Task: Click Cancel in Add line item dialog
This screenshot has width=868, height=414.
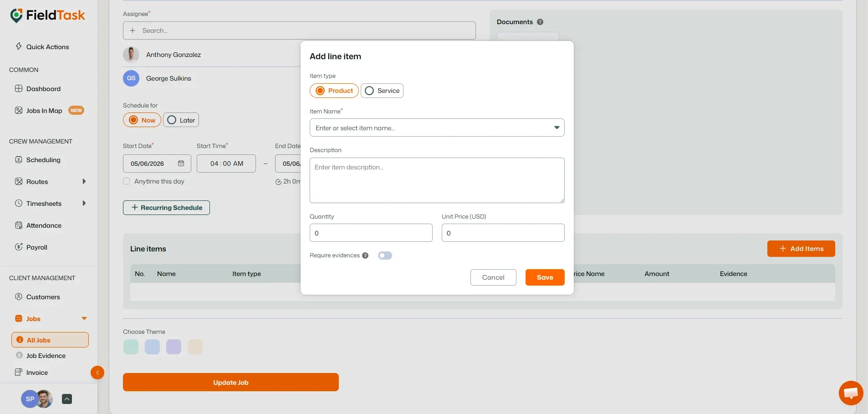Action: click(x=493, y=277)
